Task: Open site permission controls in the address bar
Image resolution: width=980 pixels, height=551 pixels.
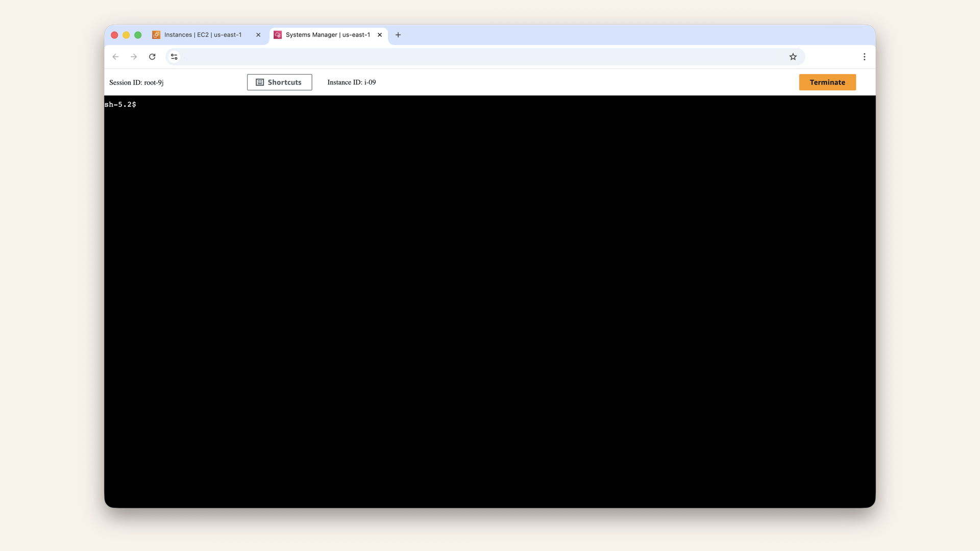Action: point(174,57)
